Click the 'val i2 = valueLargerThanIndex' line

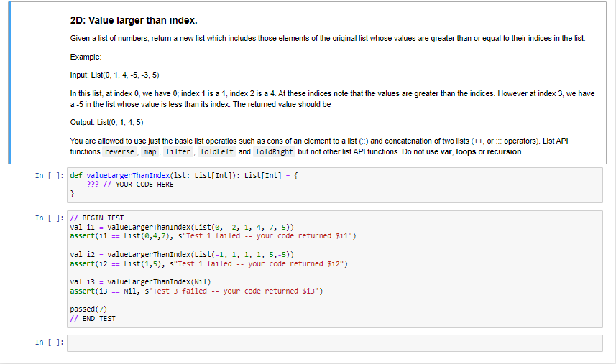[x=182, y=255]
